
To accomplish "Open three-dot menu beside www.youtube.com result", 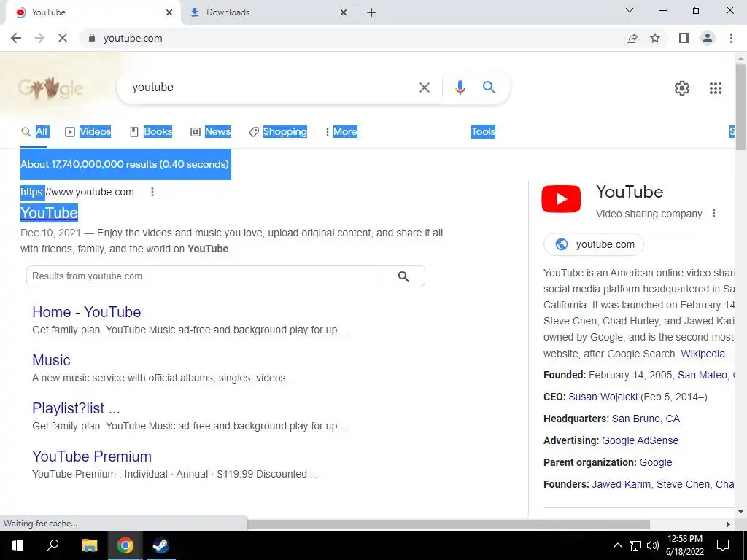I will [152, 192].
